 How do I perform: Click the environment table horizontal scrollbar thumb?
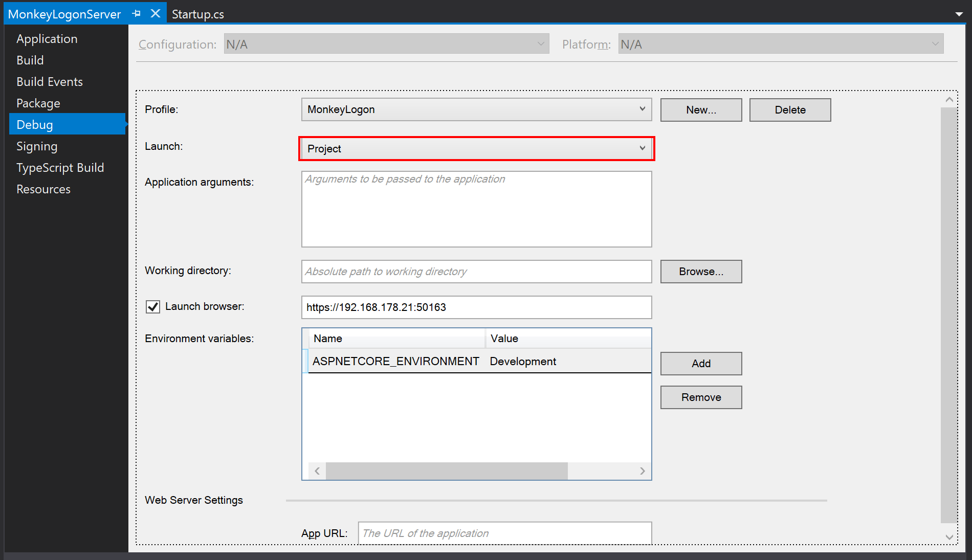tap(447, 471)
